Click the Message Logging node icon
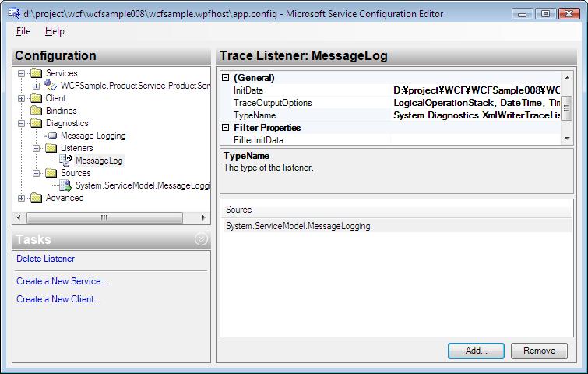The image size is (588, 374). [x=51, y=136]
